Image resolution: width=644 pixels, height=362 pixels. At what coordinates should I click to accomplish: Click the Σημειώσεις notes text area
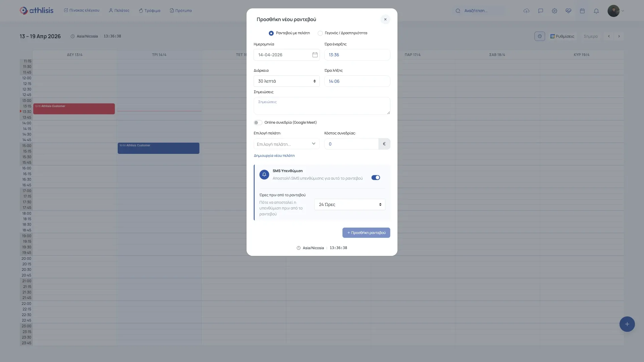322,106
